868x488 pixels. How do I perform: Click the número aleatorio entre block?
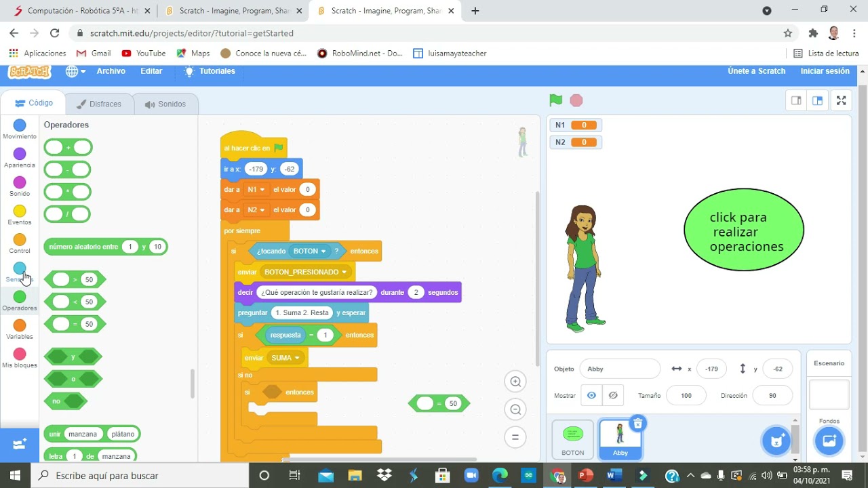[x=105, y=247]
